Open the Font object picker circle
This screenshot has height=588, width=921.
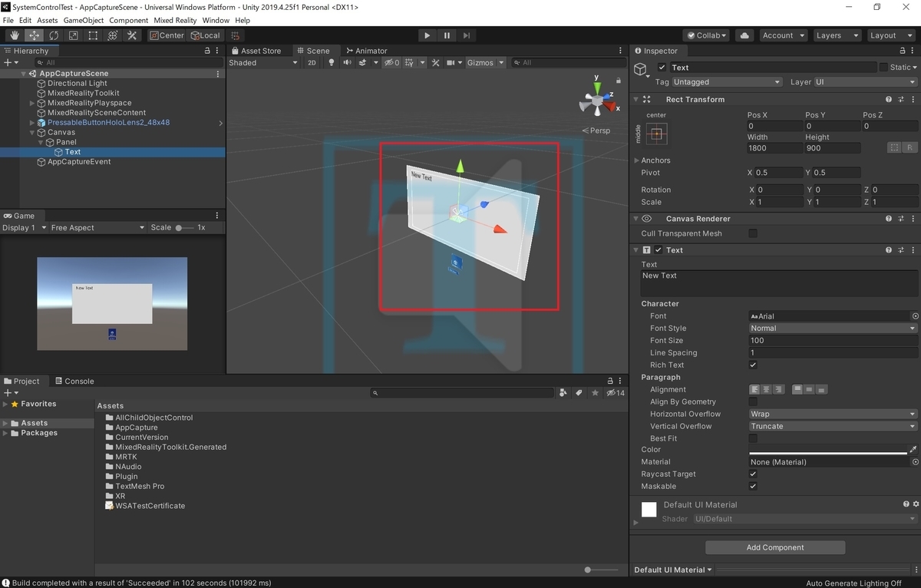[x=915, y=316]
